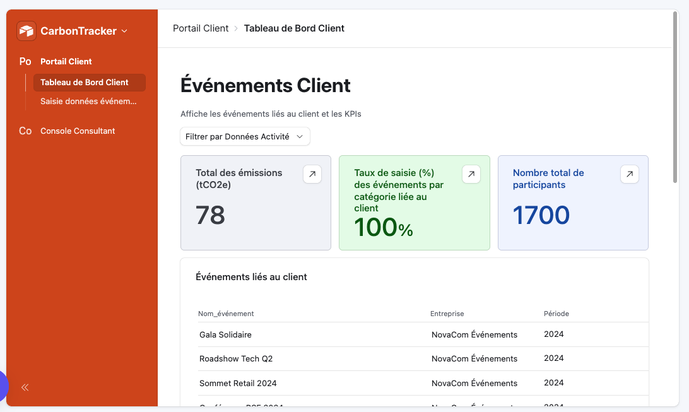The image size is (689, 412).
Task: Click the Portail Client 'Po' sidebar icon
Action: 25,62
